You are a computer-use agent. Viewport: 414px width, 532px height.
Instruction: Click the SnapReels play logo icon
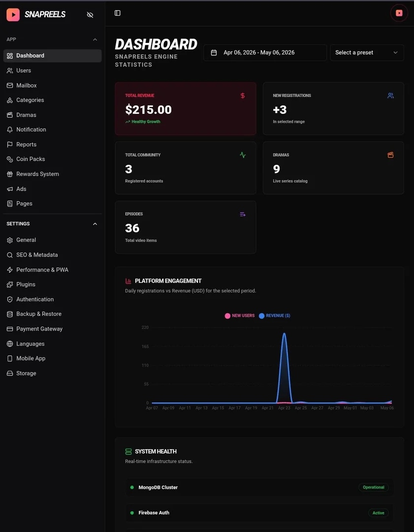click(13, 15)
